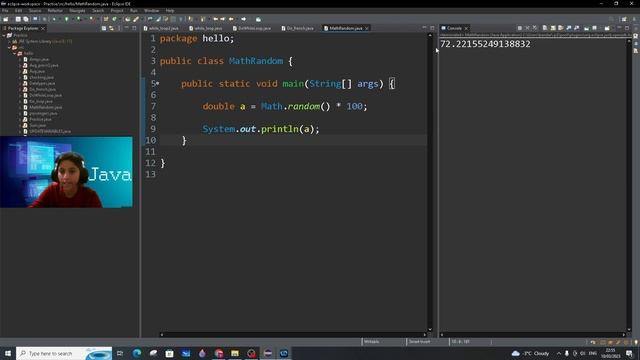Select Avg.java in Package Explorer

(37, 71)
